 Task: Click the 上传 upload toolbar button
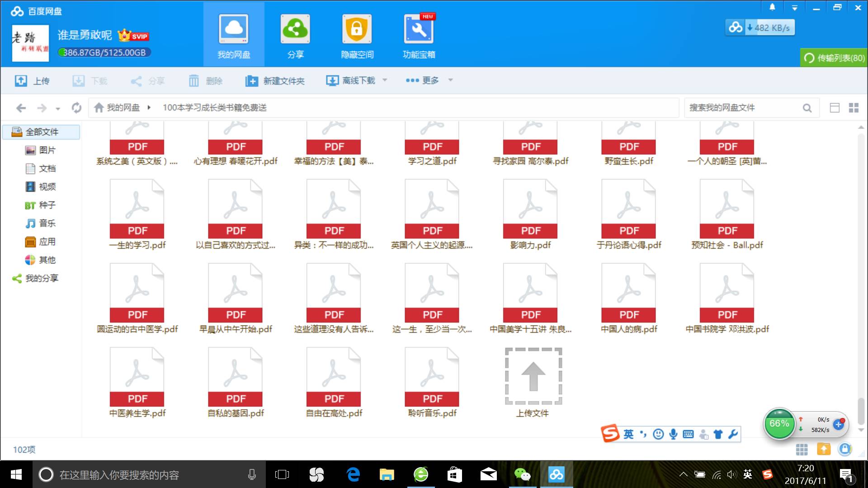32,81
